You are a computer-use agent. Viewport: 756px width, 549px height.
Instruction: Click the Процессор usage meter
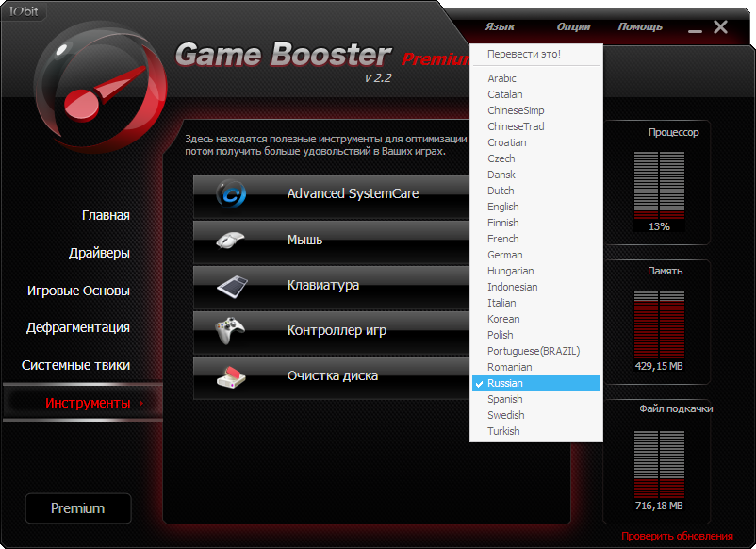pos(659,185)
